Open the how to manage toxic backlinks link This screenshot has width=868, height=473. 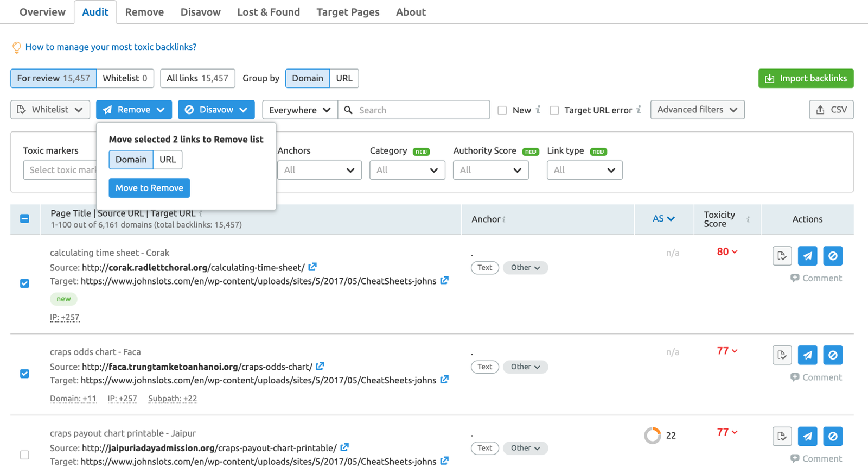tap(111, 47)
